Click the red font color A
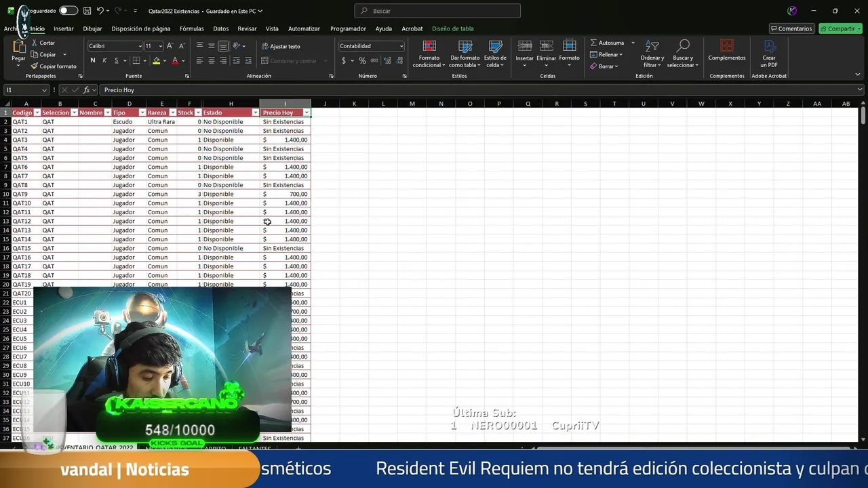Image resolution: width=868 pixels, height=488 pixels. click(x=175, y=60)
